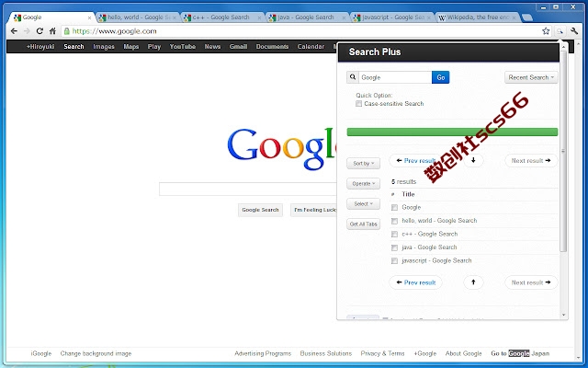
Task: Click the lower Next result button
Action: tap(531, 282)
